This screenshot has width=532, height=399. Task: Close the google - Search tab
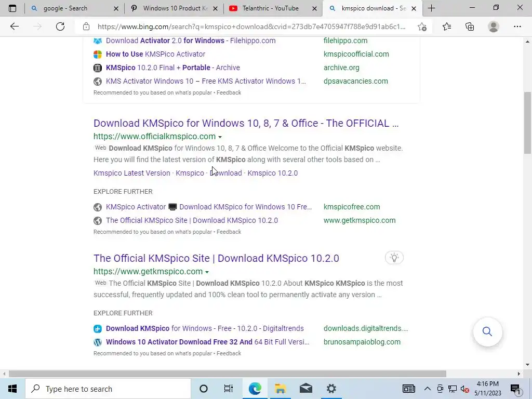click(x=116, y=8)
